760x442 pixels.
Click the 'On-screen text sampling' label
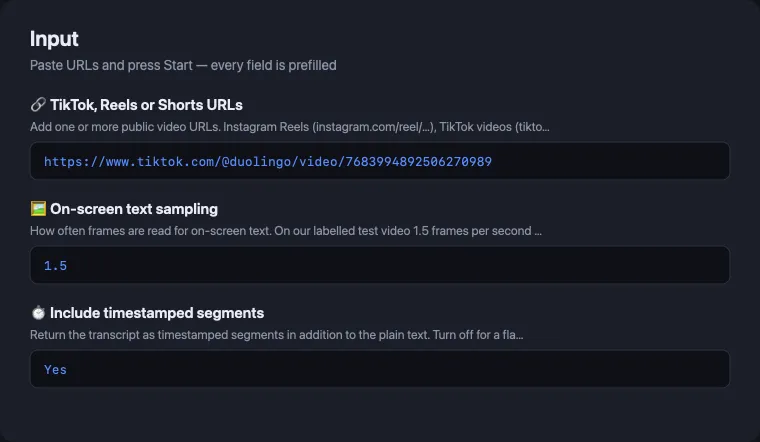[x=134, y=209]
